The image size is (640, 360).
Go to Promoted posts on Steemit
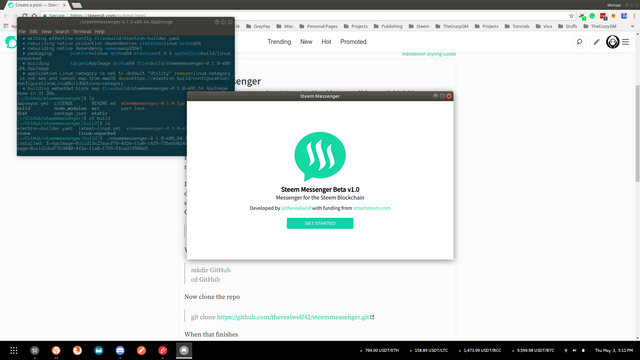[x=353, y=42]
